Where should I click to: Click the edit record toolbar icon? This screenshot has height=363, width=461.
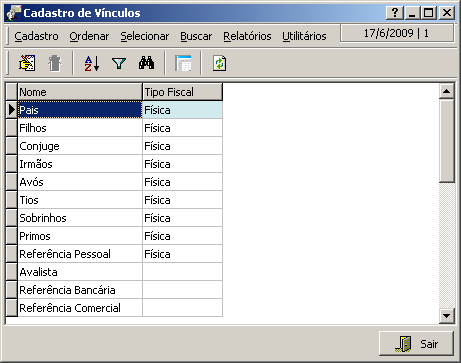pos(27,63)
